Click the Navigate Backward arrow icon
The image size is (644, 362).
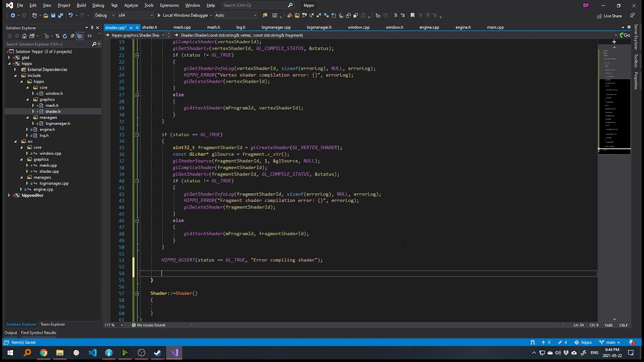tap(13, 15)
